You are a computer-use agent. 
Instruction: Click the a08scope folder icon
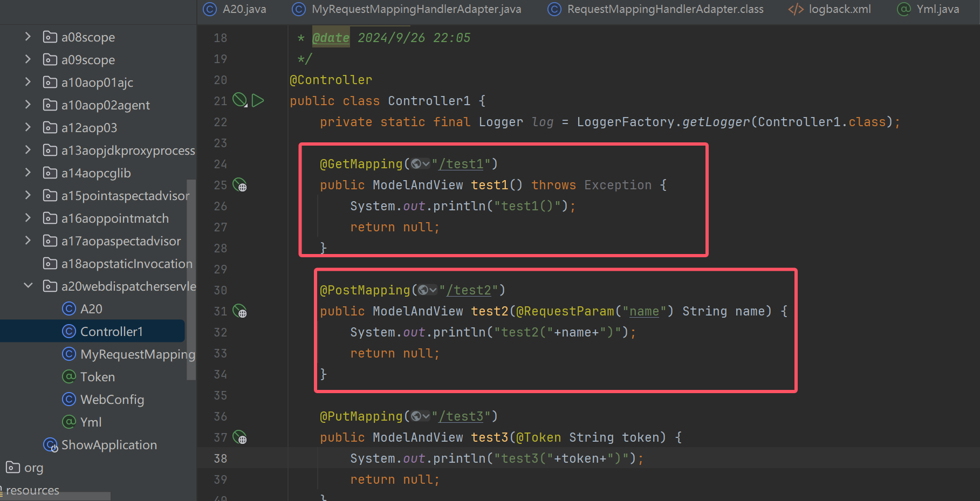50,37
